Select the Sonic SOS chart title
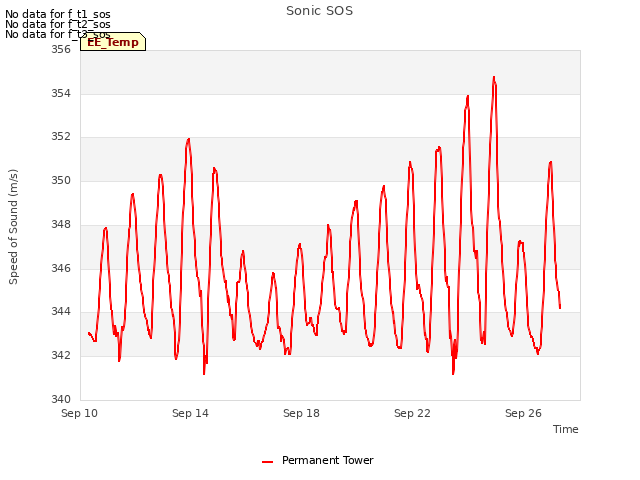 319,11
